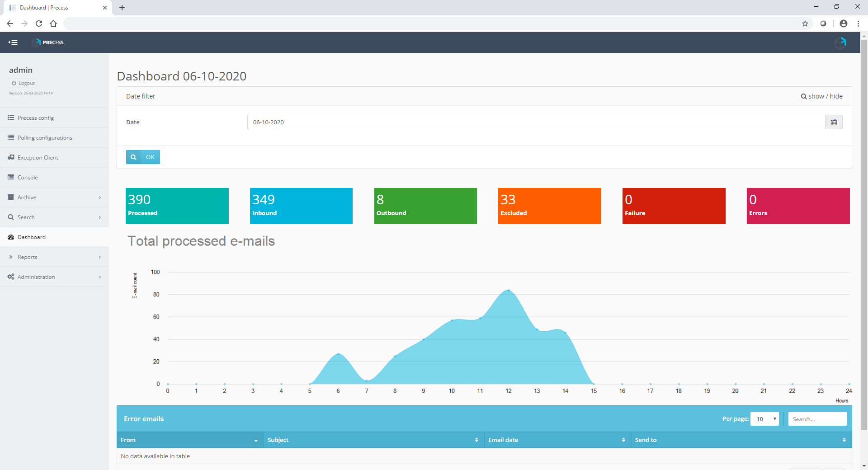The width and height of the screenshot is (868, 470).
Task: Click the browser extension circle icon
Action: coord(823,23)
